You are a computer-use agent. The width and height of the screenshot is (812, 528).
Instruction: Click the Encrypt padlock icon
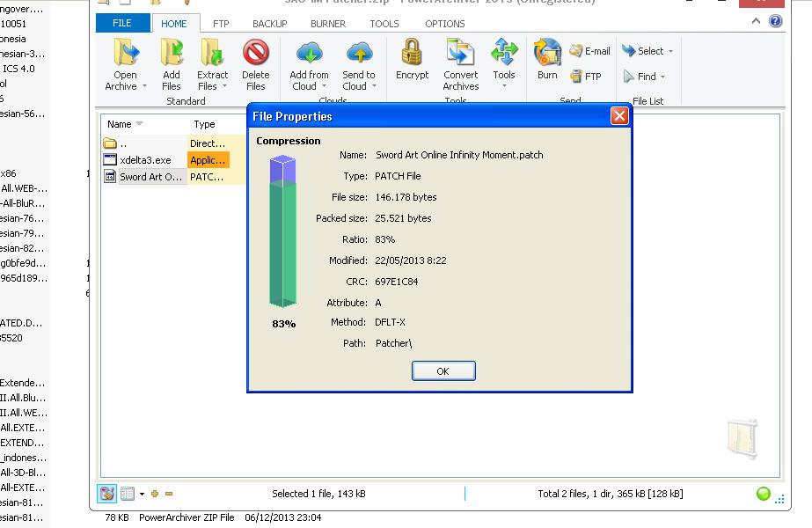point(413,52)
